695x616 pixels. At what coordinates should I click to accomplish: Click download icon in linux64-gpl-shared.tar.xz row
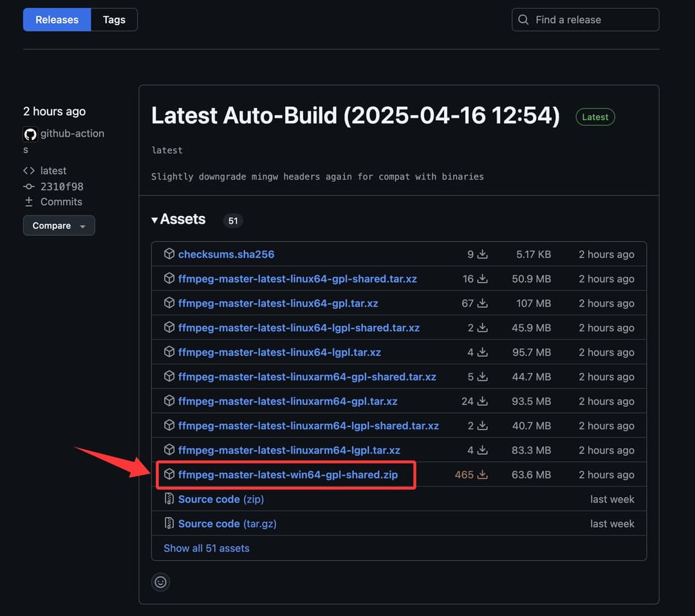coord(483,279)
